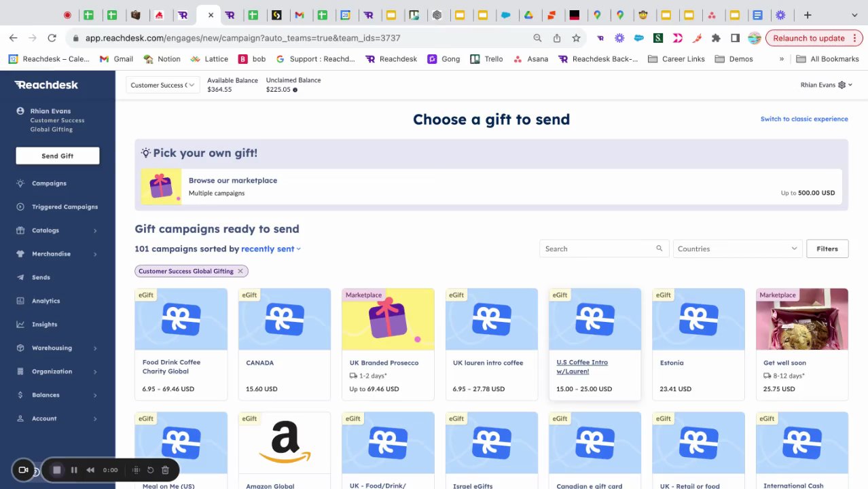Click the browser back arrow

[x=14, y=38]
